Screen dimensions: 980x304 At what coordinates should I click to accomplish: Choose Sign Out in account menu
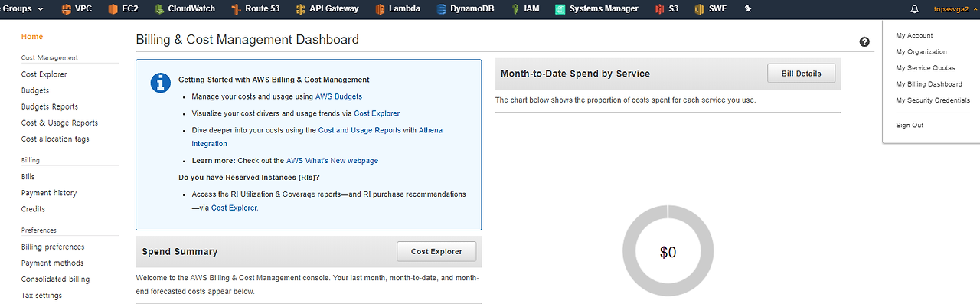(910, 125)
